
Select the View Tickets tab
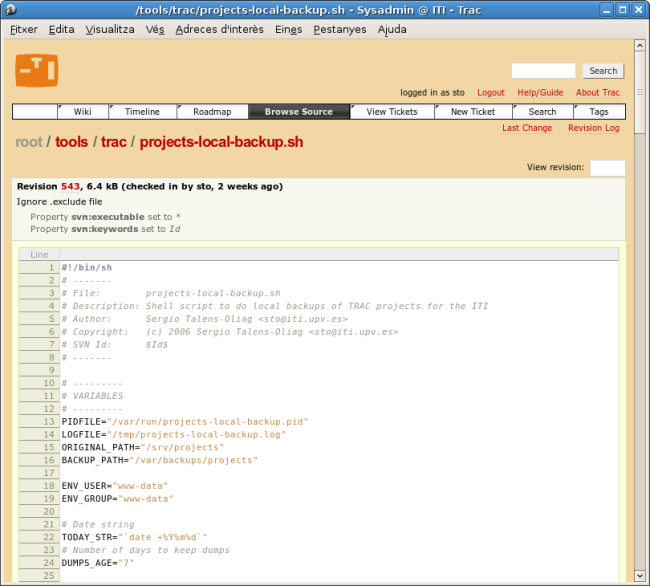(x=392, y=112)
